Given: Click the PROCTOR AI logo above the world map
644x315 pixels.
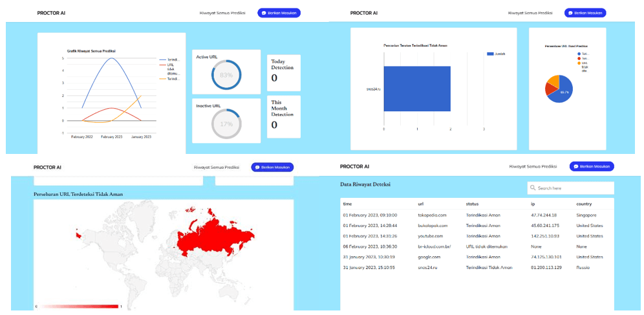Looking at the screenshot, I should (x=48, y=168).
